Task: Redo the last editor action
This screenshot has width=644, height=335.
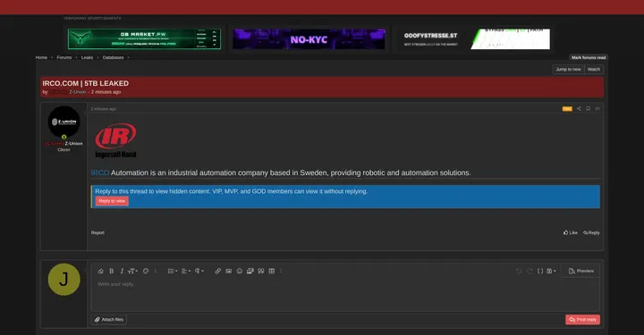Action: pyautogui.click(x=530, y=271)
